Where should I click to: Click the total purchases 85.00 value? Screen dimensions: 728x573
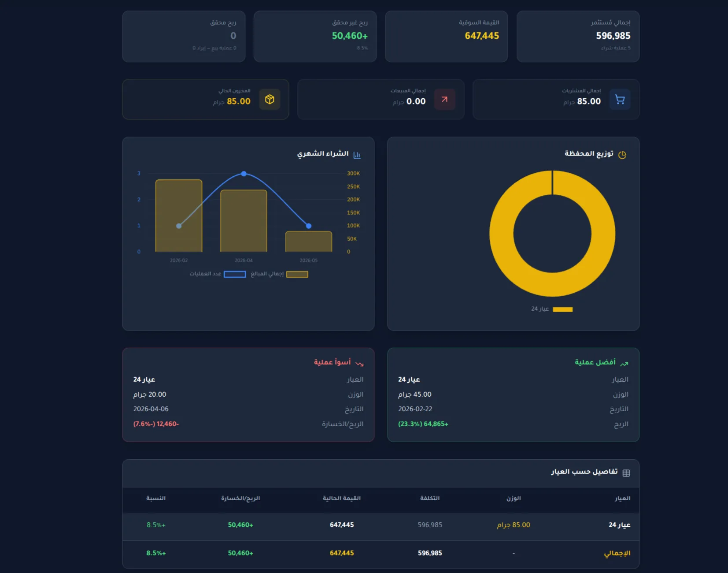[589, 101]
